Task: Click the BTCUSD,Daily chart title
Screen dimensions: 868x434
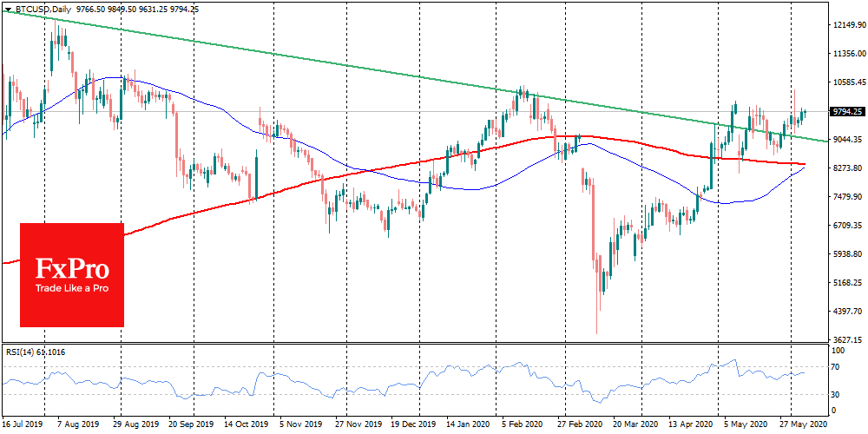Action: click(41, 7)
